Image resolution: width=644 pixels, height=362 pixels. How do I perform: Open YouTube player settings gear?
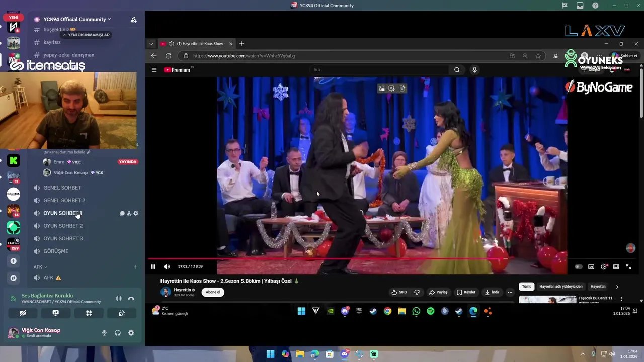[604, 267]
